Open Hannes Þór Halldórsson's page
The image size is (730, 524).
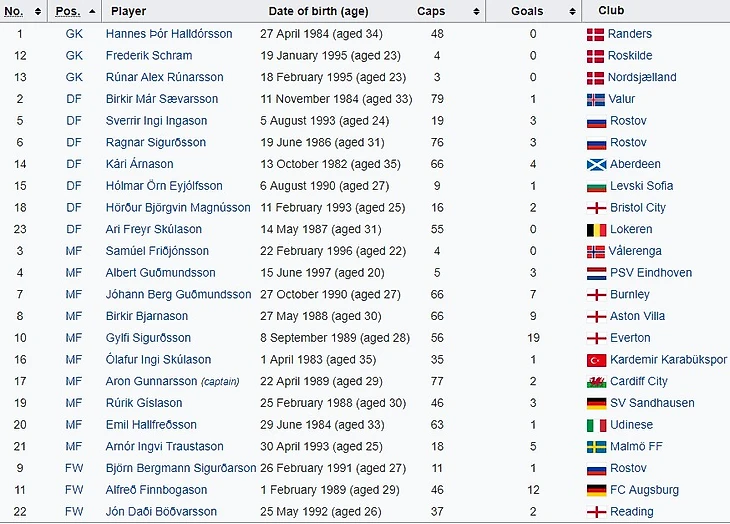click(x=168, y=34)
